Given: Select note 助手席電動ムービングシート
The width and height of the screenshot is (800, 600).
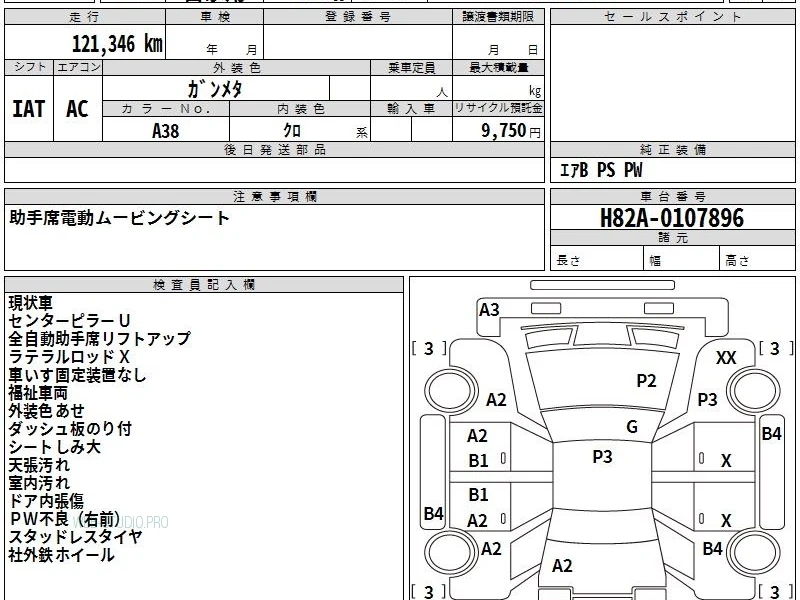Looking at the screenshot, I should click(120, 218).
